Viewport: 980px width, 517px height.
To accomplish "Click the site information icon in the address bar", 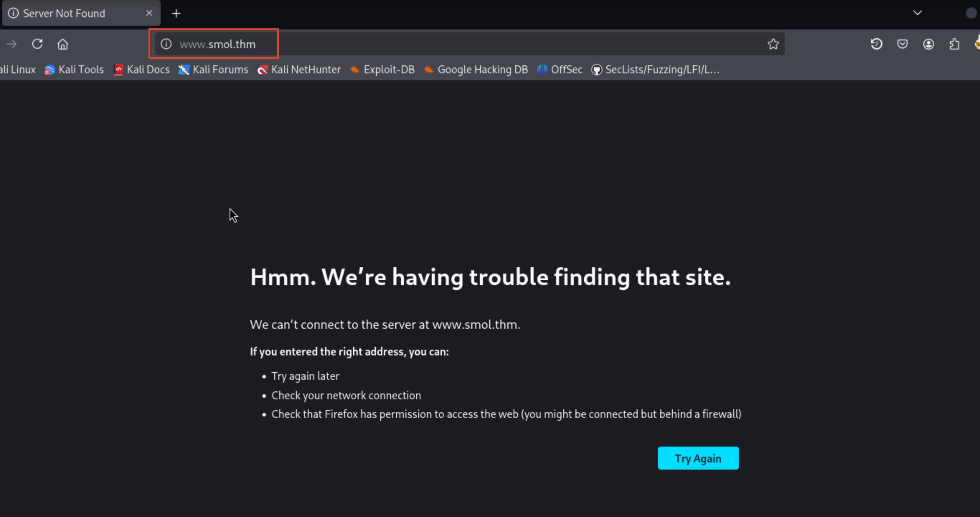I will coord(166,44).
